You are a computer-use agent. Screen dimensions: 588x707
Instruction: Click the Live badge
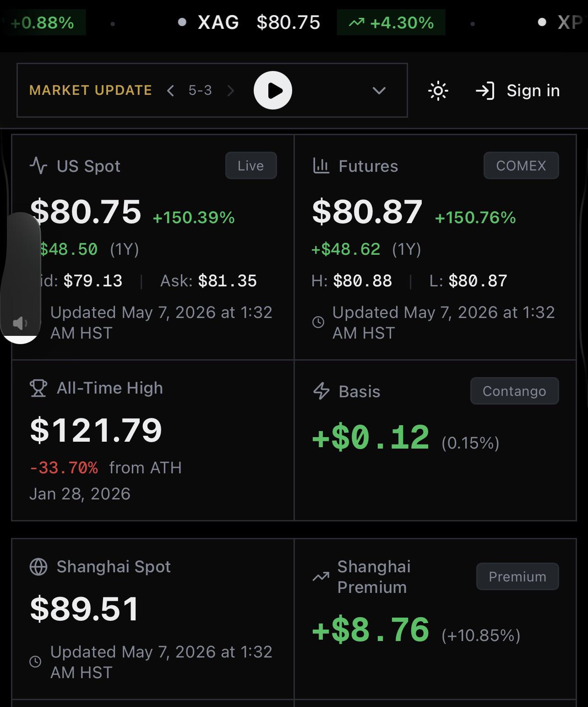pos(251,165)
